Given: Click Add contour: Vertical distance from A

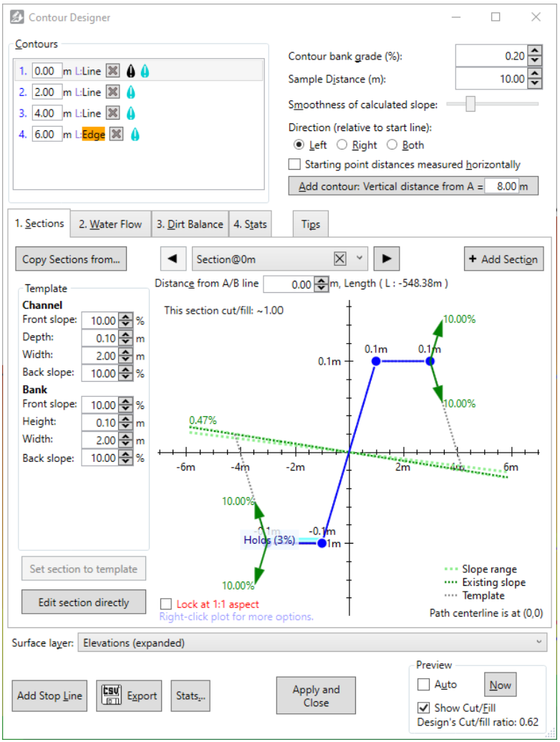Looking at the screenshot, I should point(413,186).
